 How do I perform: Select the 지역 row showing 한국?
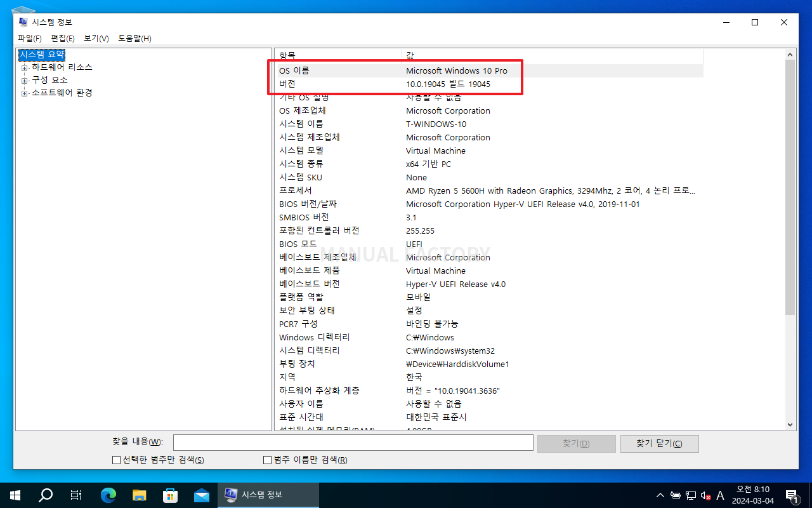click(x=489, y=377)
